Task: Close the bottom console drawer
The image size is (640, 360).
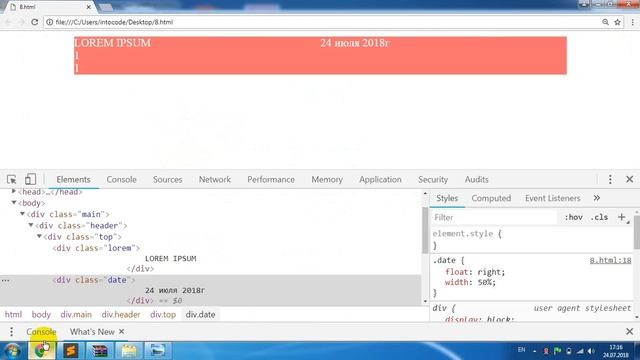Action: tap(629, 331)
